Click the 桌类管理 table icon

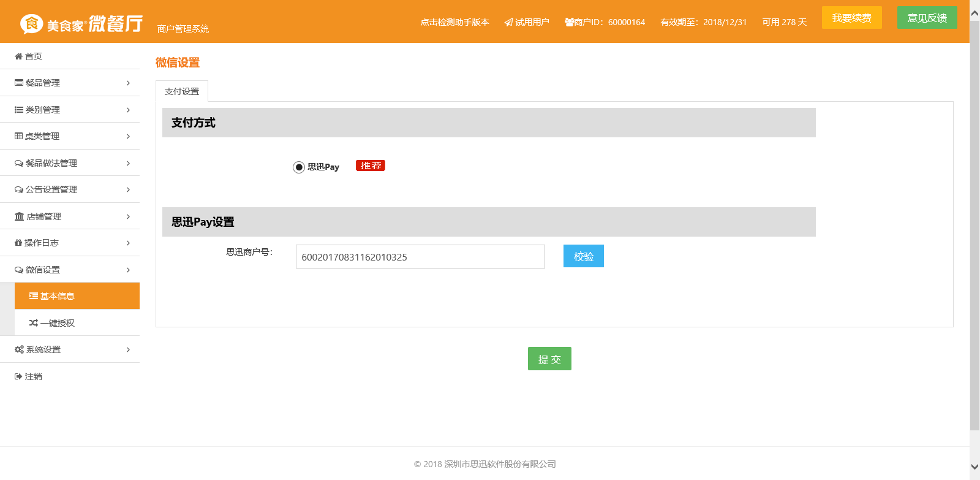(19, 136)
